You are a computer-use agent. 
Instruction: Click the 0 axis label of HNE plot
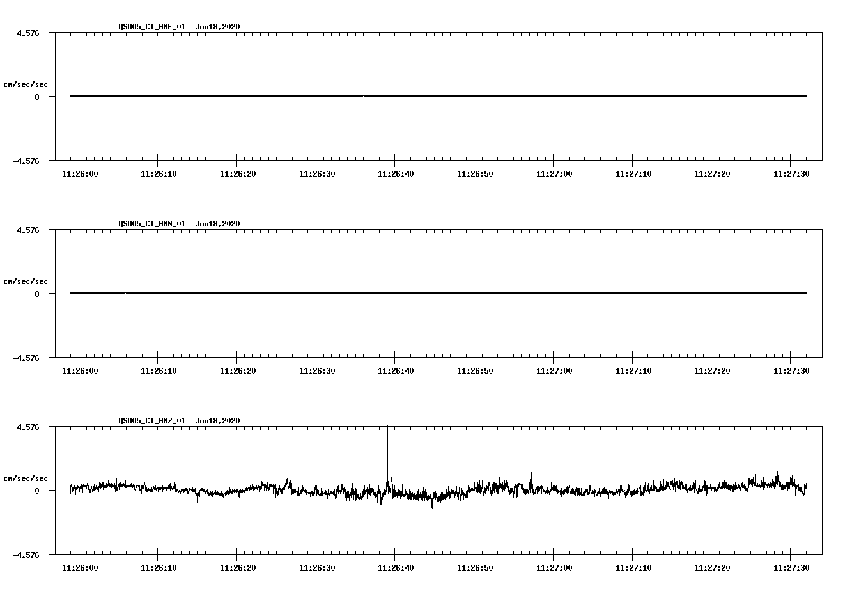click(37, 97)
